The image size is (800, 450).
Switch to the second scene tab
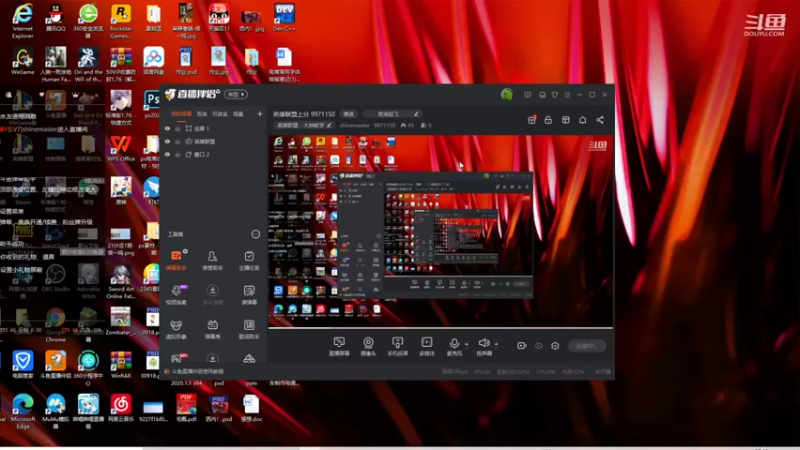tap(202, 114)
